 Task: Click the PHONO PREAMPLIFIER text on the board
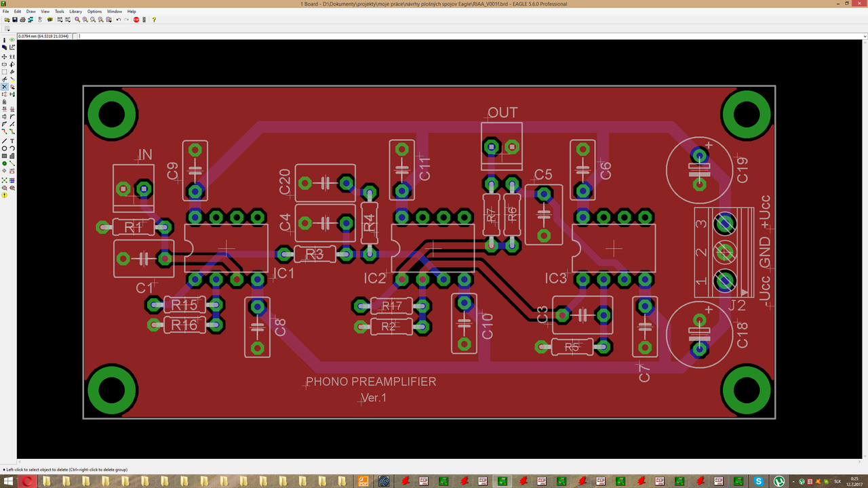click(371, 382)
